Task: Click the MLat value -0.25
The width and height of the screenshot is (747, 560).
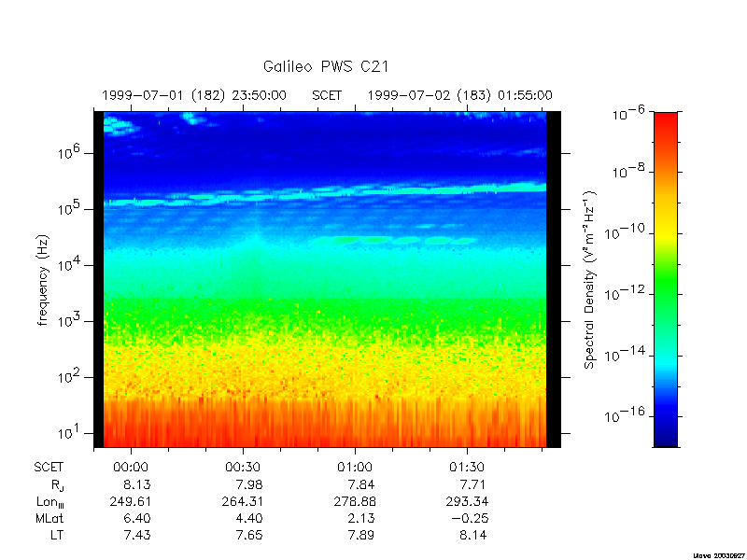Action: pos(471,518)
